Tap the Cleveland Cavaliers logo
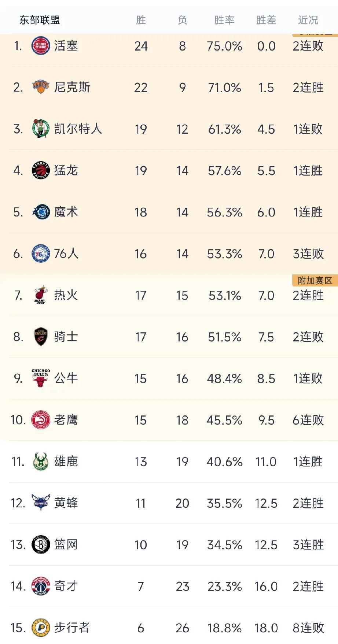Viewport: 338px width, 644px height. tap(41, 337)
